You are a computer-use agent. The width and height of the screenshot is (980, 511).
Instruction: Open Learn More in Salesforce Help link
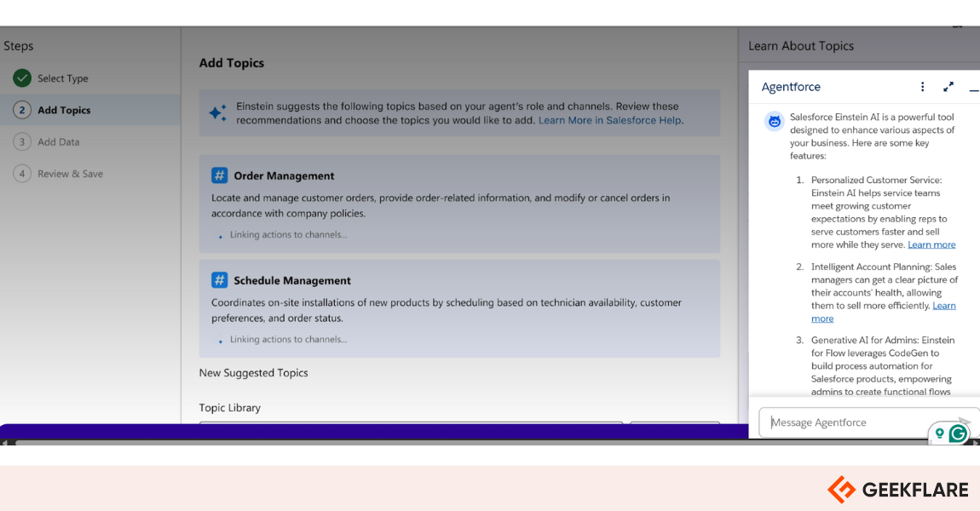[x=609, y=120]
